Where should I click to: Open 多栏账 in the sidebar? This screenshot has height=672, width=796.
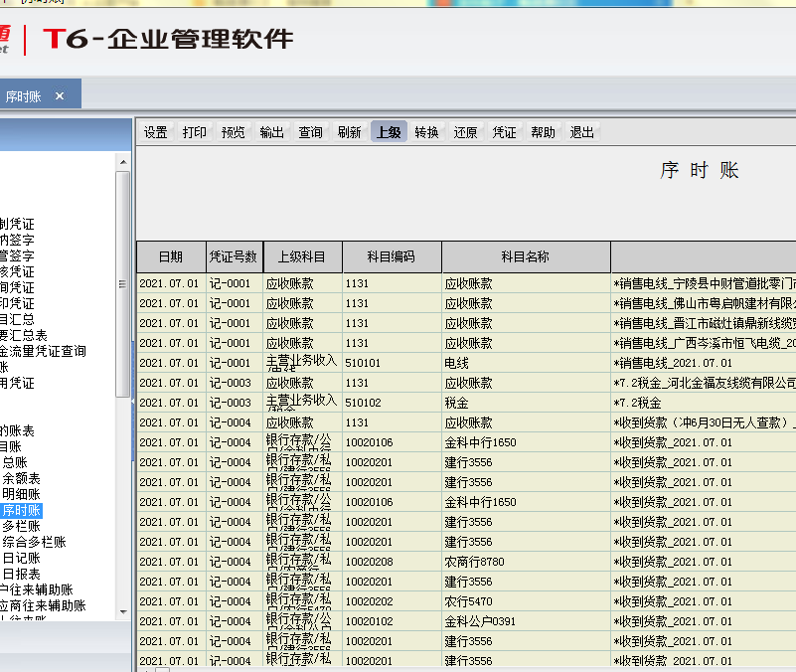[x=21, y=526]
